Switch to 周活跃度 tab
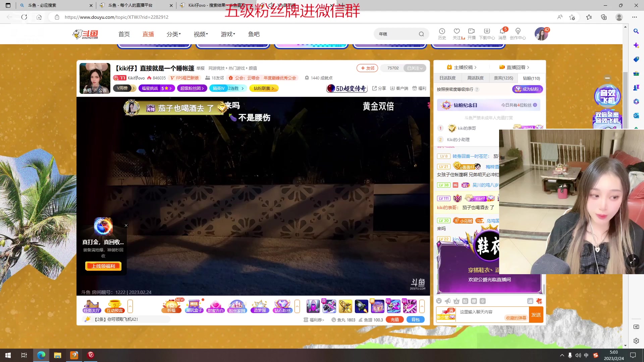This screenshot has width=644, height=362. click(x=475, y=78)
